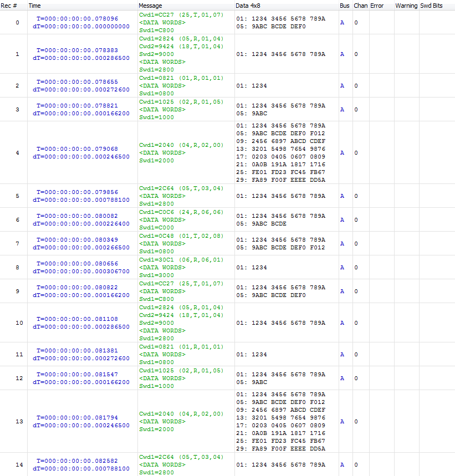This screenshot has width=455, height=476.
Task: Select record number 6
Action: click(17, 220)
